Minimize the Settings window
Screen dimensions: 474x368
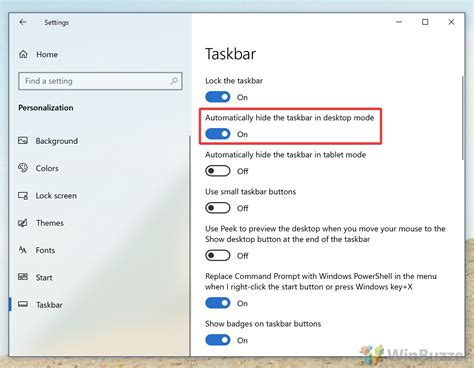[x=399, y=22]
